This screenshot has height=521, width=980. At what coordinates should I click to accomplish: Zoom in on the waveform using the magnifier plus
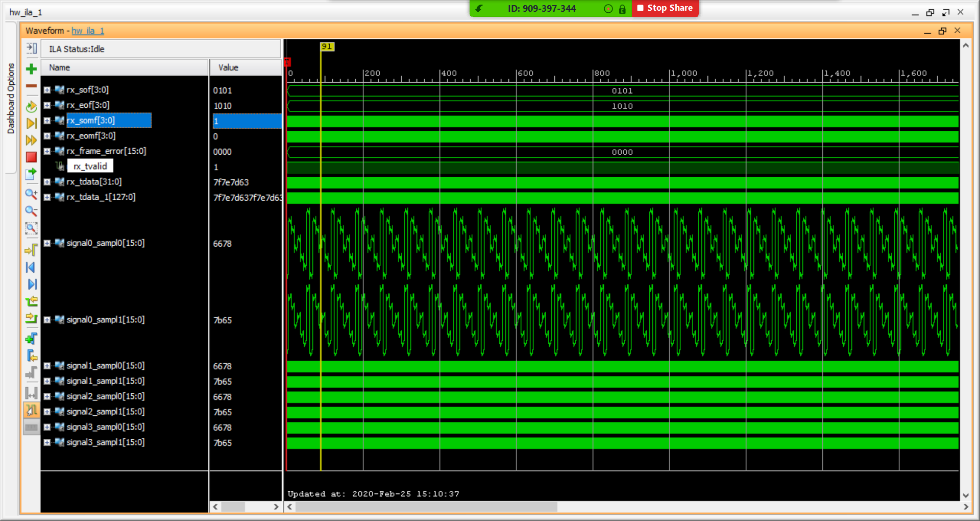[31, 194]
